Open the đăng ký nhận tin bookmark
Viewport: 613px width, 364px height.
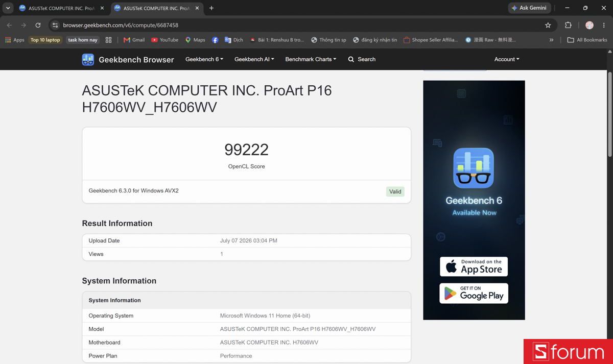pos(375,40)
